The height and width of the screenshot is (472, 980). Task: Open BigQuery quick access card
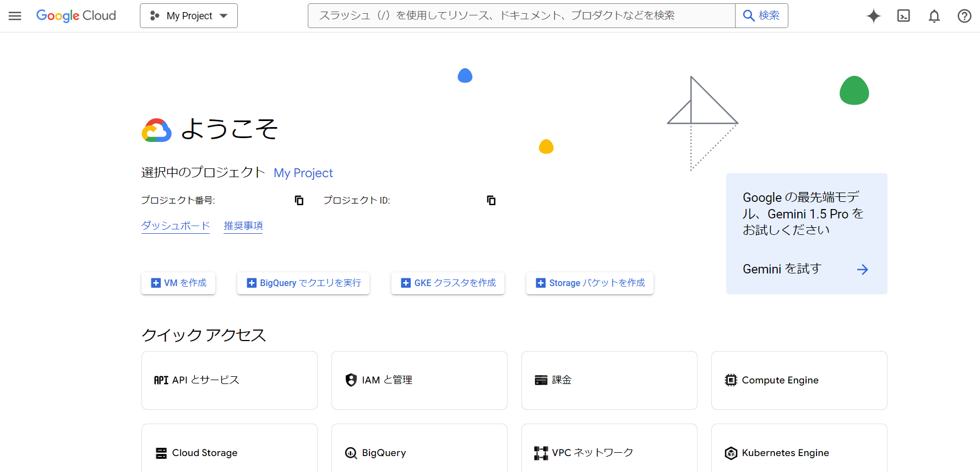click(420, 448)
